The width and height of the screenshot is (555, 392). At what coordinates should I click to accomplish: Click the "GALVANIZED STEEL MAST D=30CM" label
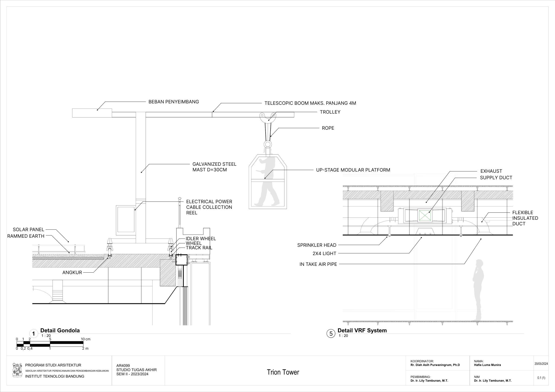214,167
